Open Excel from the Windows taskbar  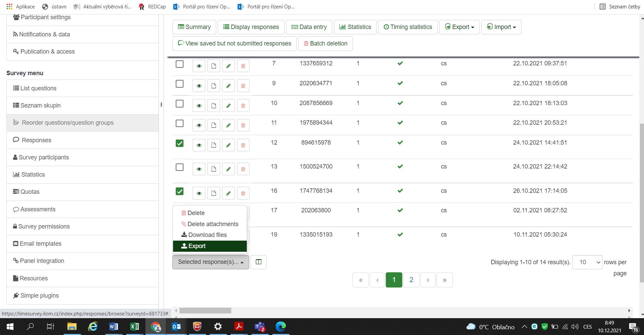pos(134,327)
